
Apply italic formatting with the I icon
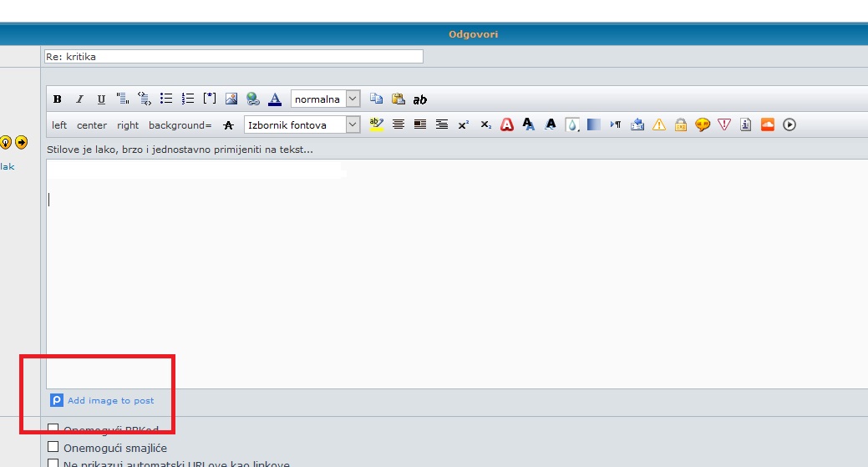click(x=79, y=99)
